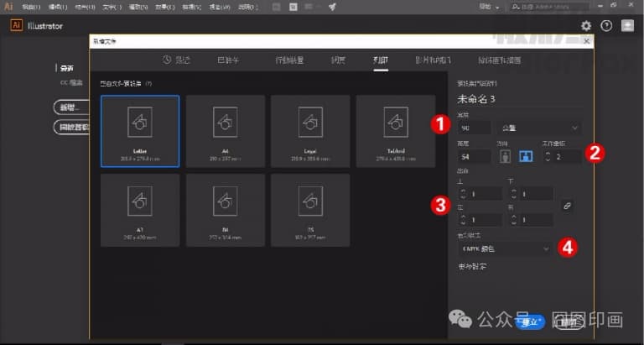Adjust the top bleed stepper
644x345 pixels.
[x=463, y=194]
